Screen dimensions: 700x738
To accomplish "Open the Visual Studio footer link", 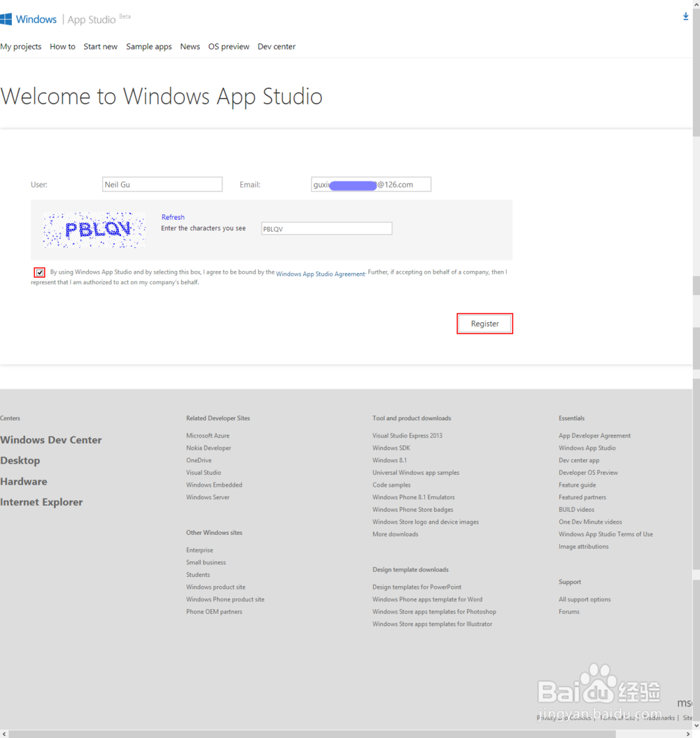I will [203, 473].
